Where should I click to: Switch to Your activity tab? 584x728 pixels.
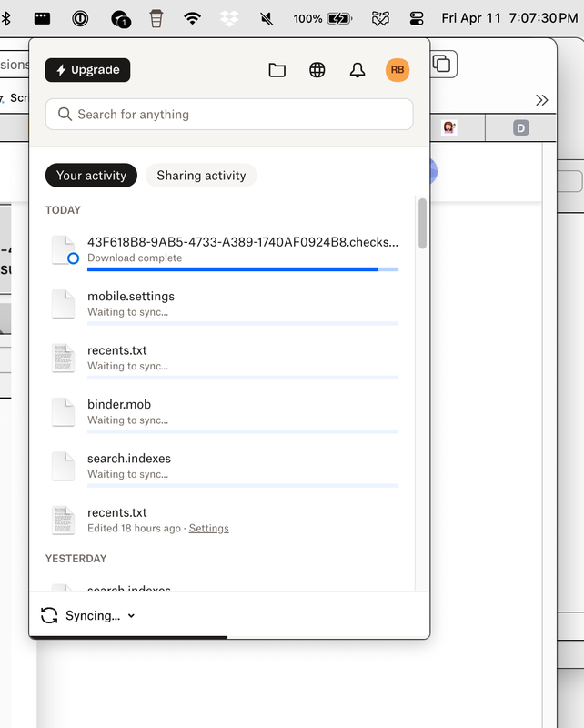pyautogui.click(x=91, y=176)
